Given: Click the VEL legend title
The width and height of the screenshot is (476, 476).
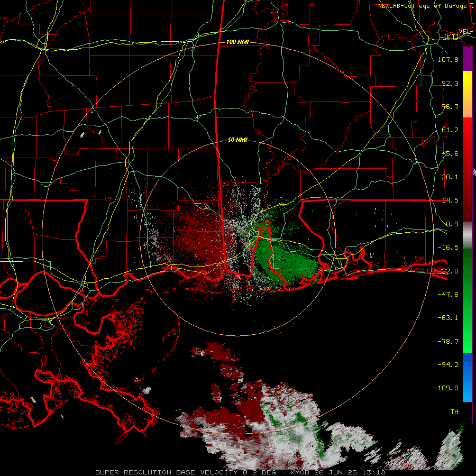Looking at the screenshot, I should pyautogui.click(x=465, y=32).
